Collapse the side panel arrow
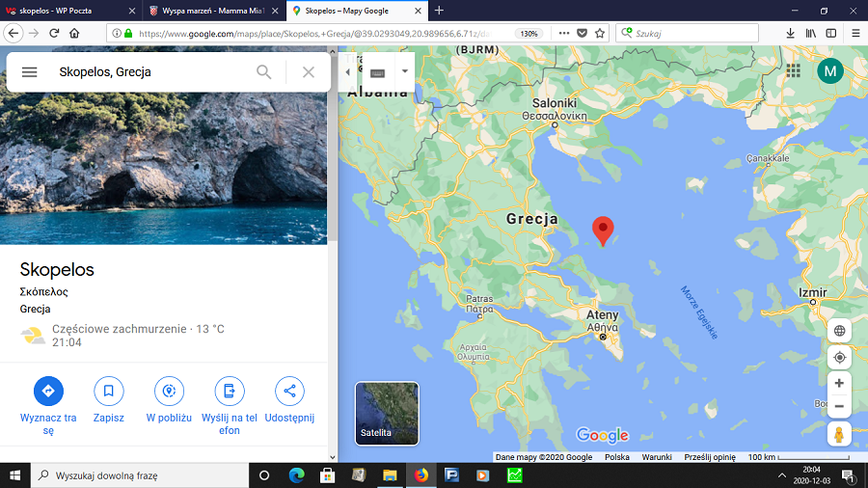 click(x=348, y=72)
